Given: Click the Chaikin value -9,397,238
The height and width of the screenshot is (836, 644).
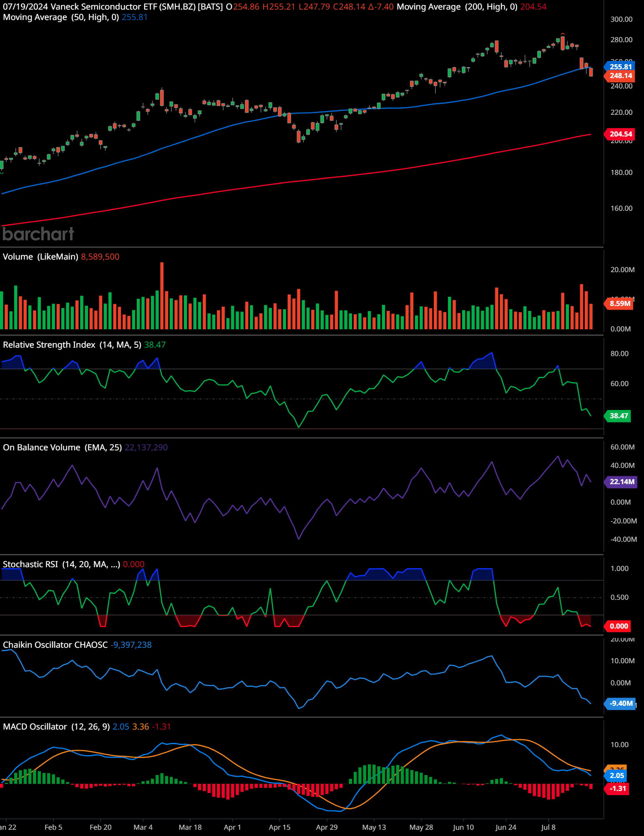Looking at the screenshot, I should coord(131,645).
